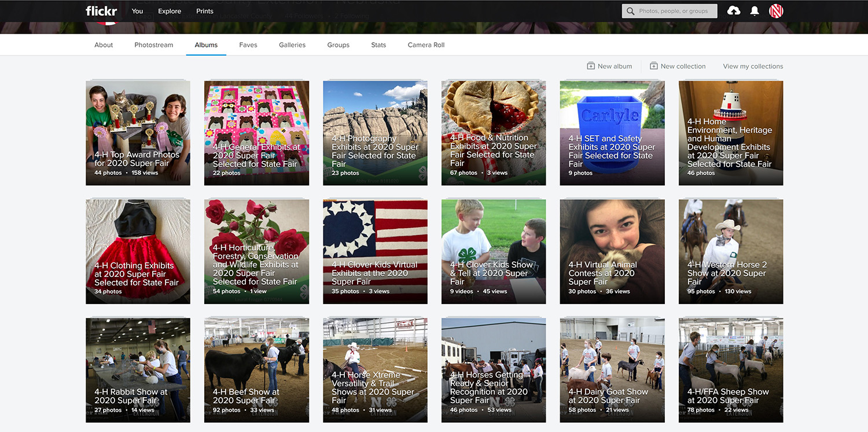Open the 4-H Beef Show album
This screenshot has height=432, width=868.
pos(256,370)
